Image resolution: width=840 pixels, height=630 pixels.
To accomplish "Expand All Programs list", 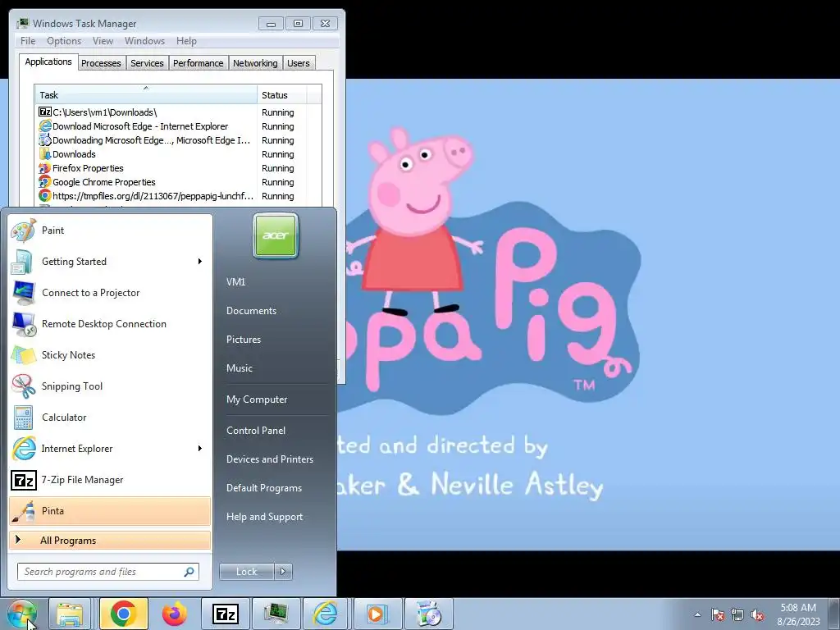I will (x=110, y=540).
